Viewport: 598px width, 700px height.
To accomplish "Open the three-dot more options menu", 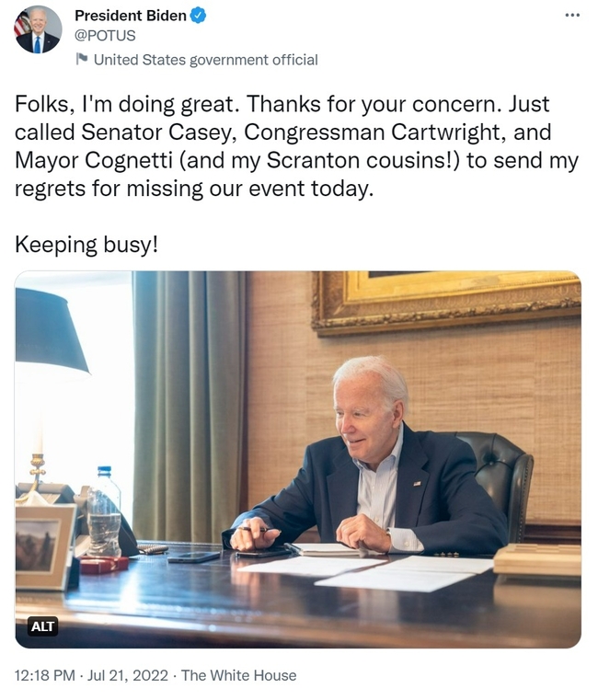I will coord(572,16).
